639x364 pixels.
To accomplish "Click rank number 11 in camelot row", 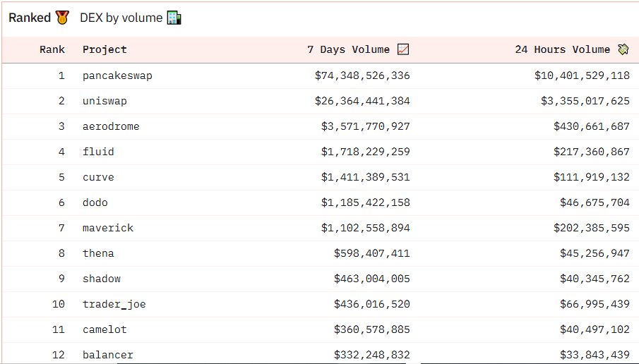I will 59,329.
